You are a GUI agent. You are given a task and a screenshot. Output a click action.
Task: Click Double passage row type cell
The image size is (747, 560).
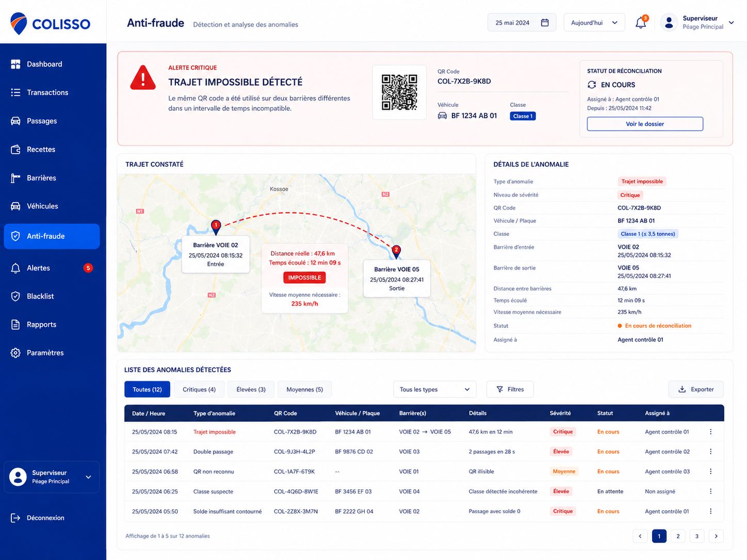tap(213, 452)
